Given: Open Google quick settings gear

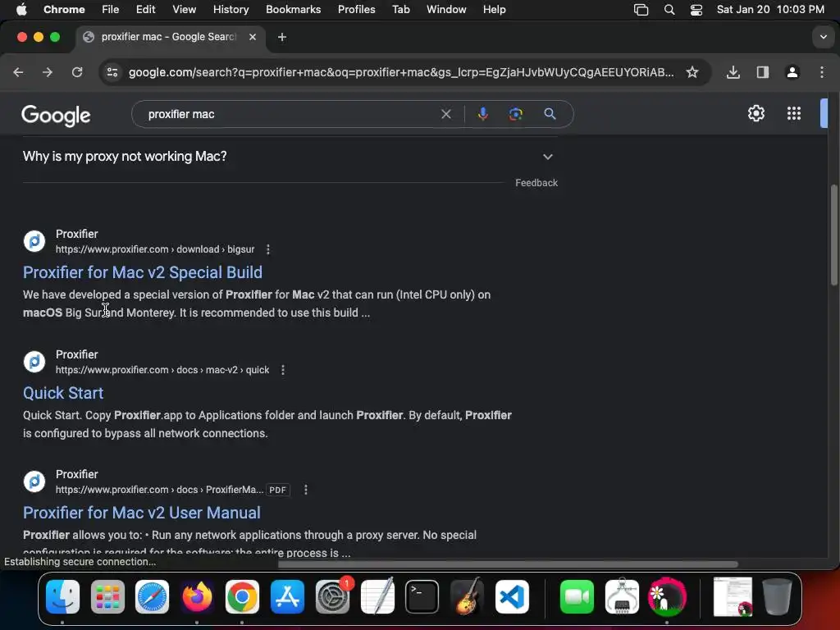Looking at the screenshot, I should point(756,113).
